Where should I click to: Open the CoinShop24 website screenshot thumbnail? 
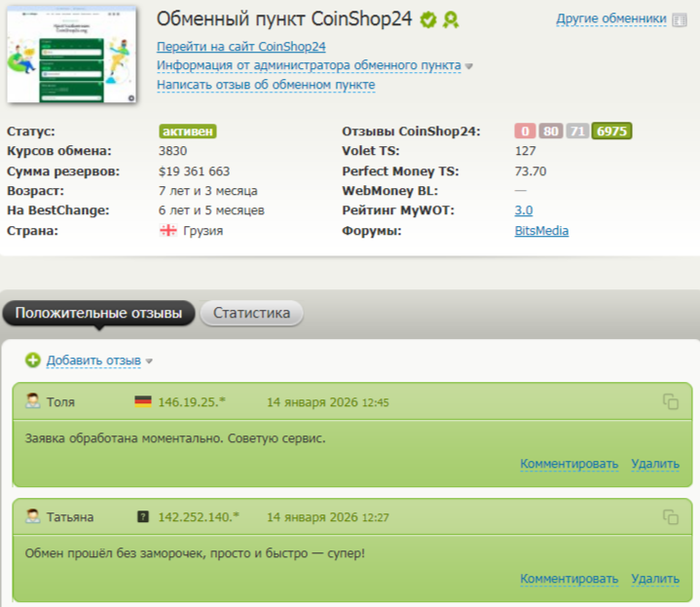[73, 57]
